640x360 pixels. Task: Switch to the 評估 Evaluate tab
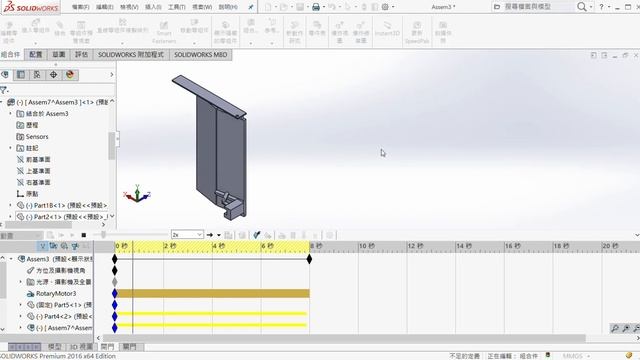(82, 55)
